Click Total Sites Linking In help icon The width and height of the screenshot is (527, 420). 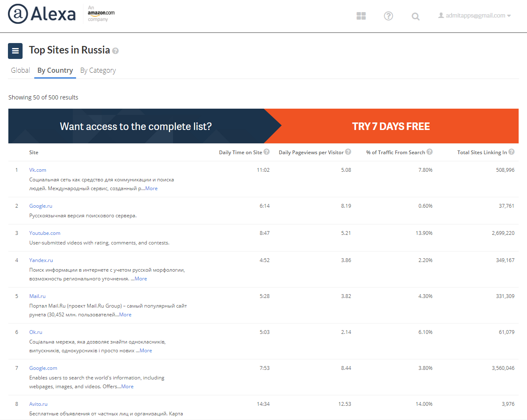point(512,152)
